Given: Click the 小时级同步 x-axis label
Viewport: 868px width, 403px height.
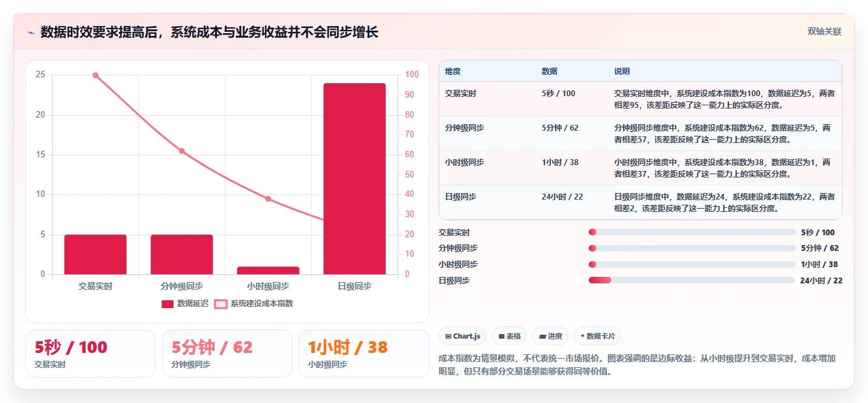Looking at the screenshot, I should coord(268,286).
